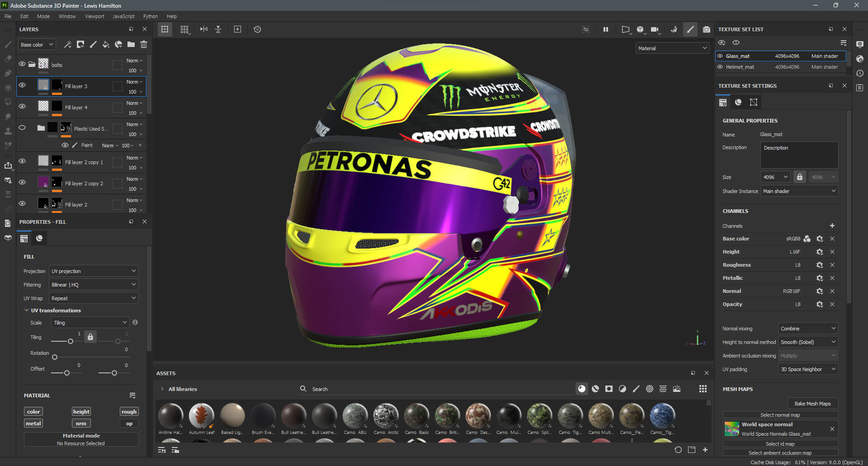Select the Eraser tool in left toolbar
Viewport: 868px width, 466px height.
pos(8,59)
